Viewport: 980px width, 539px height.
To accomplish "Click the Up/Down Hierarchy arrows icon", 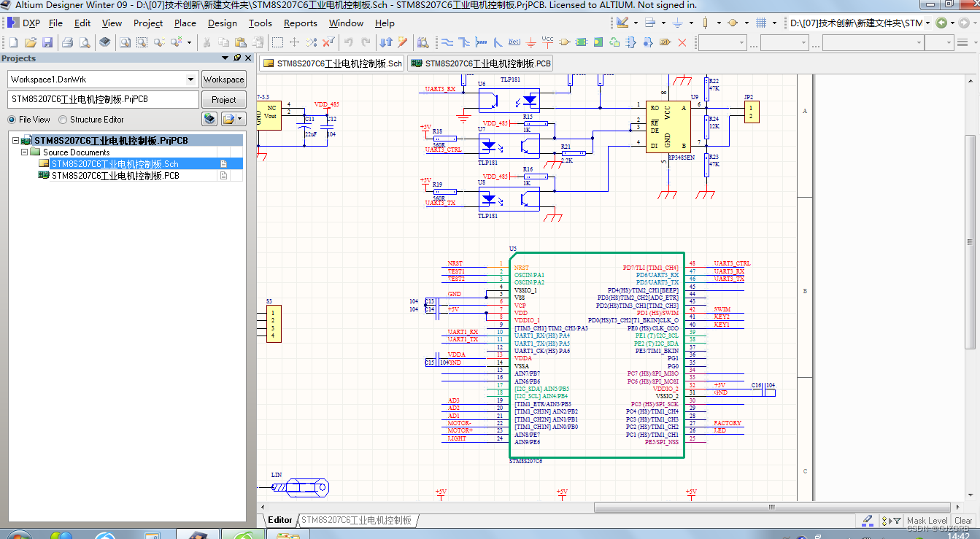I will [x=385, y=42].
